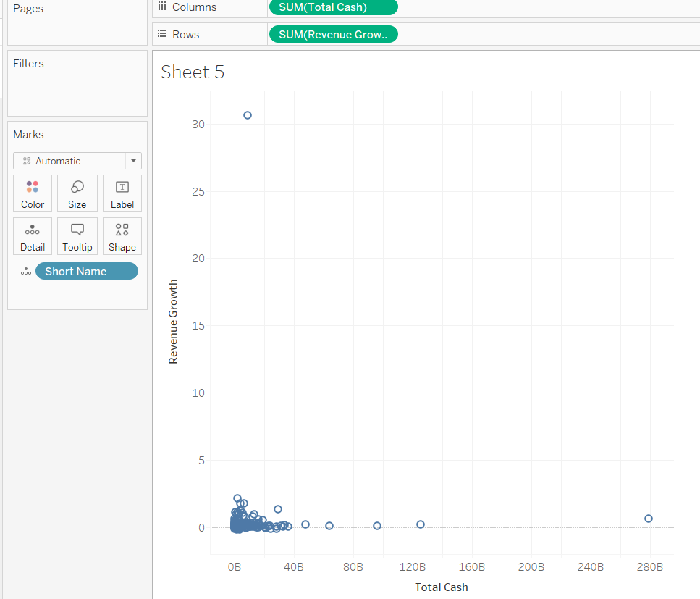Click the Pages shelf area

[77, 25]
